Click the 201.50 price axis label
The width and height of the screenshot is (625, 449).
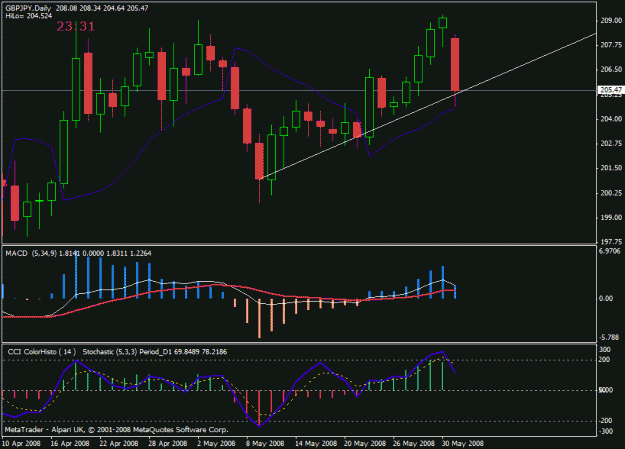coord(611,168)
